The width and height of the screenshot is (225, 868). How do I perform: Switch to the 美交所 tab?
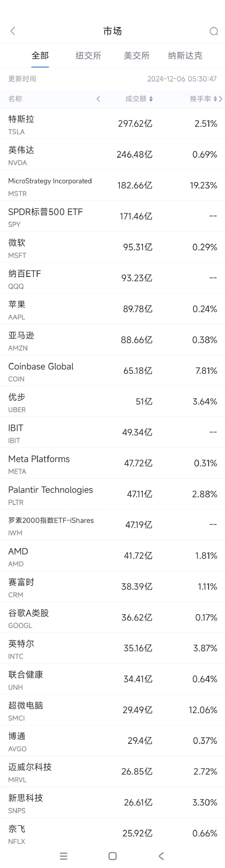tap(137, 56)
